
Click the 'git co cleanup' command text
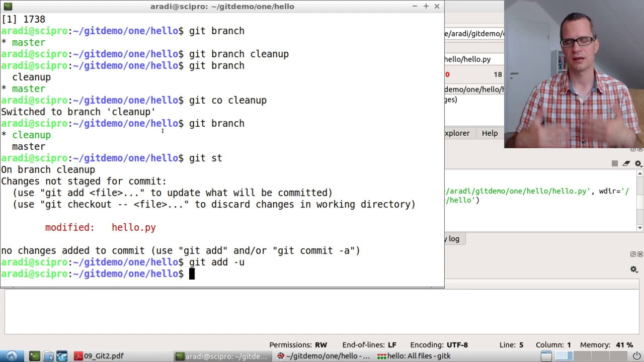coord(228,101)
